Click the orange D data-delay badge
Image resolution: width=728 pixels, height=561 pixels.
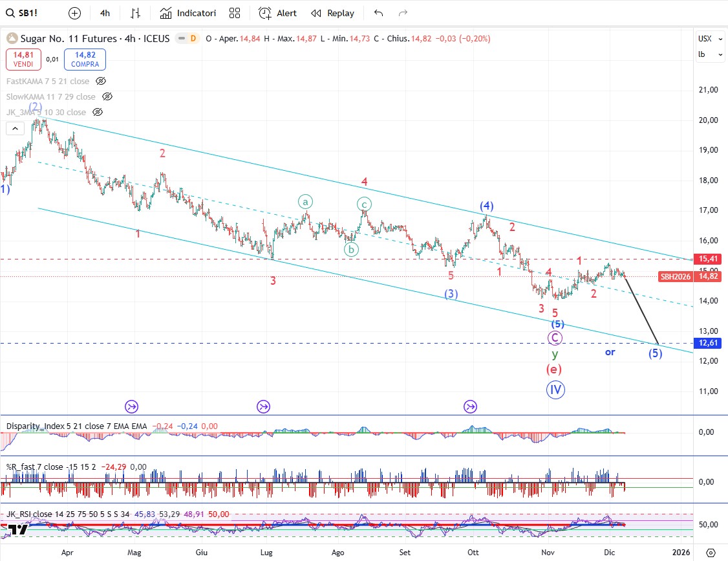[x=193, y=39]
